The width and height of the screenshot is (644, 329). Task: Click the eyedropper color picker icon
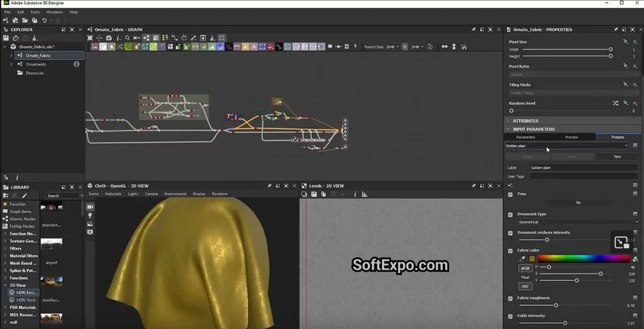(522, 259)
